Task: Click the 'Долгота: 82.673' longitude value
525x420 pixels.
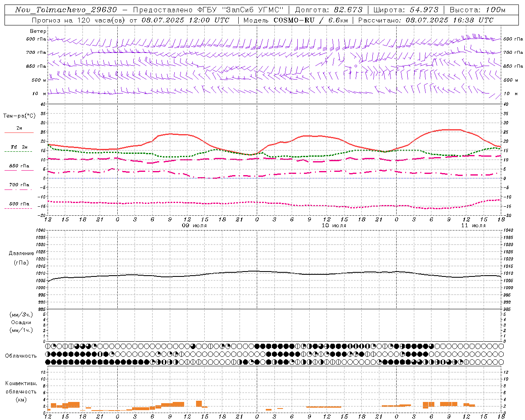Action: (329, 10)
